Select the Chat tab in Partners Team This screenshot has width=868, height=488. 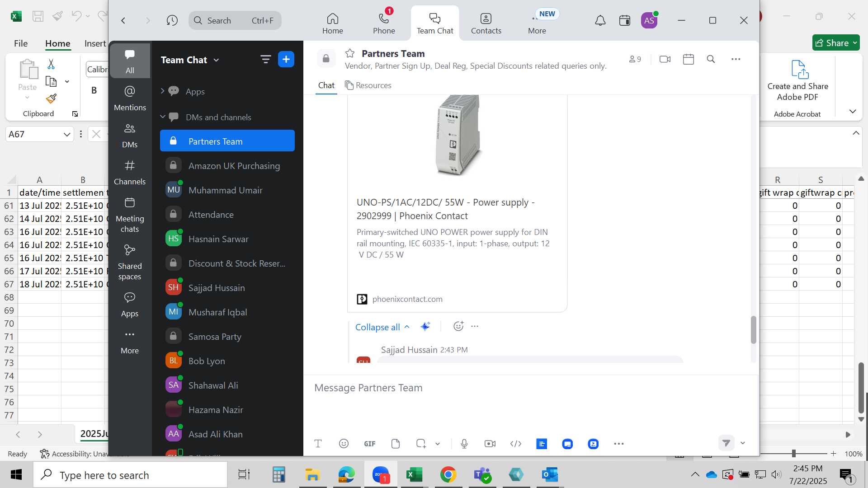326,85
